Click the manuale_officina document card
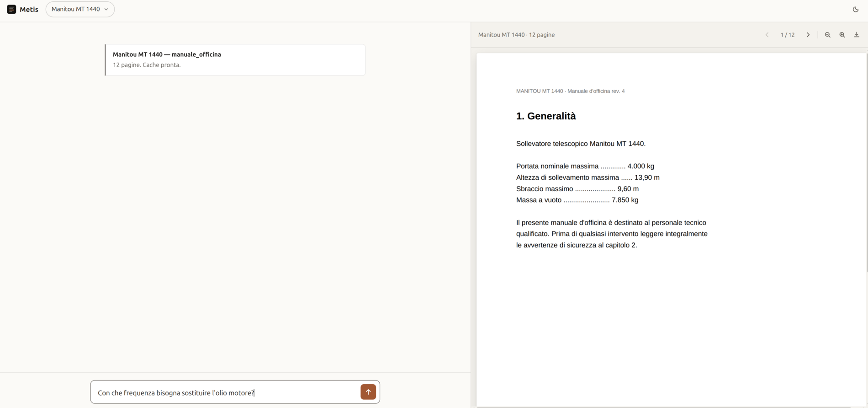 tap(235, 60)
